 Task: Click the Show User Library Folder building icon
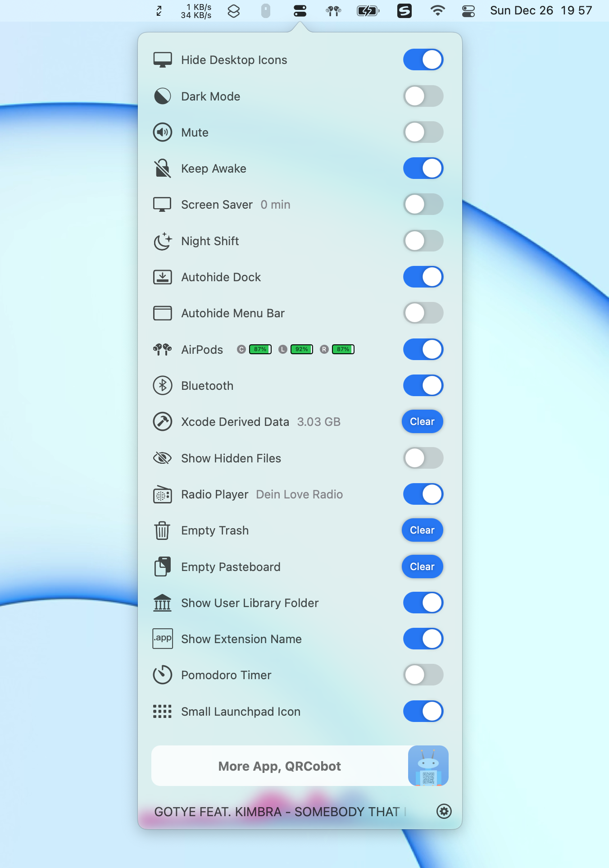162,603
